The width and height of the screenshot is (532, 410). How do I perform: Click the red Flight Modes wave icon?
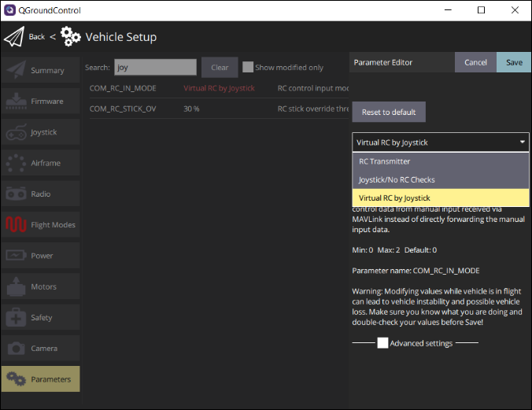(x=16, y=225)
